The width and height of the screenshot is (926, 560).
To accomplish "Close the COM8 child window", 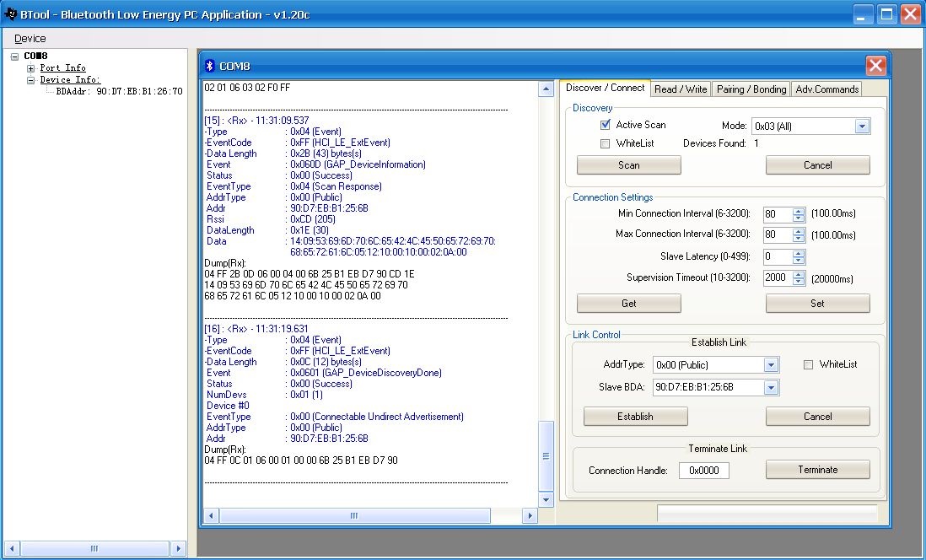I will [x=875, y=66].
